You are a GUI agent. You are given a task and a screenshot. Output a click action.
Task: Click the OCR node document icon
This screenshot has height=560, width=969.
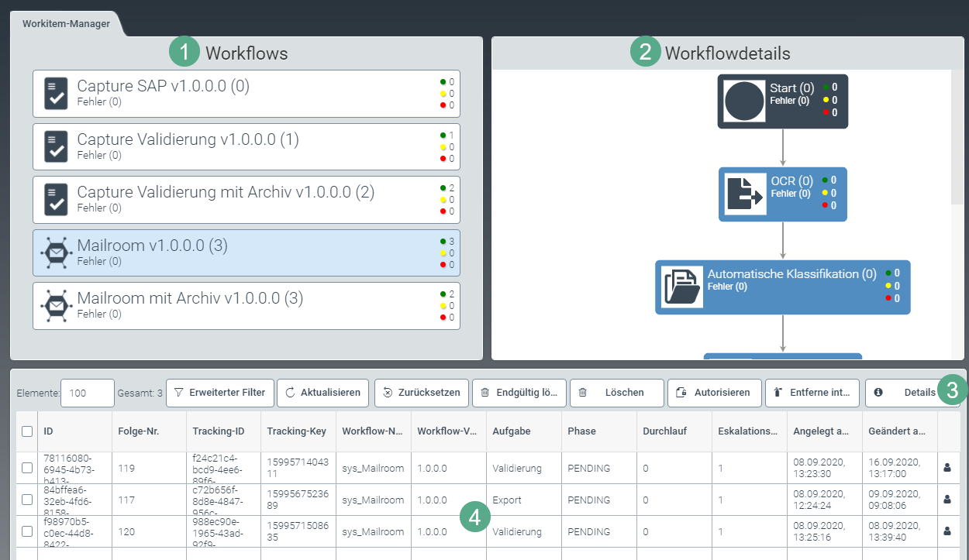744,194
